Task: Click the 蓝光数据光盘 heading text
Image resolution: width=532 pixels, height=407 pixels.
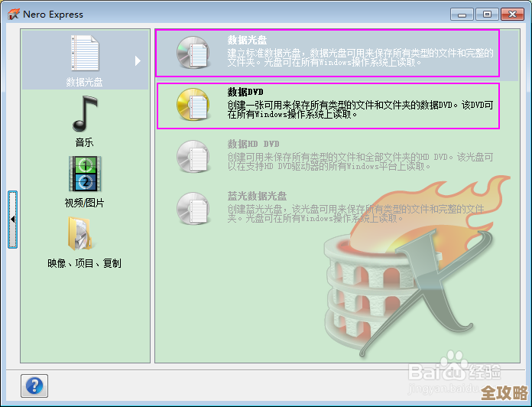Action: coord(257,196)
